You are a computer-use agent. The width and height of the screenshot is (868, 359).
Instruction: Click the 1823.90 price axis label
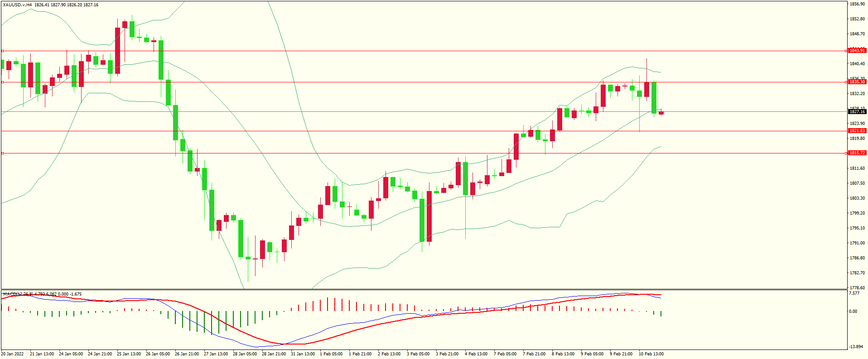click(x=857, y=124)
